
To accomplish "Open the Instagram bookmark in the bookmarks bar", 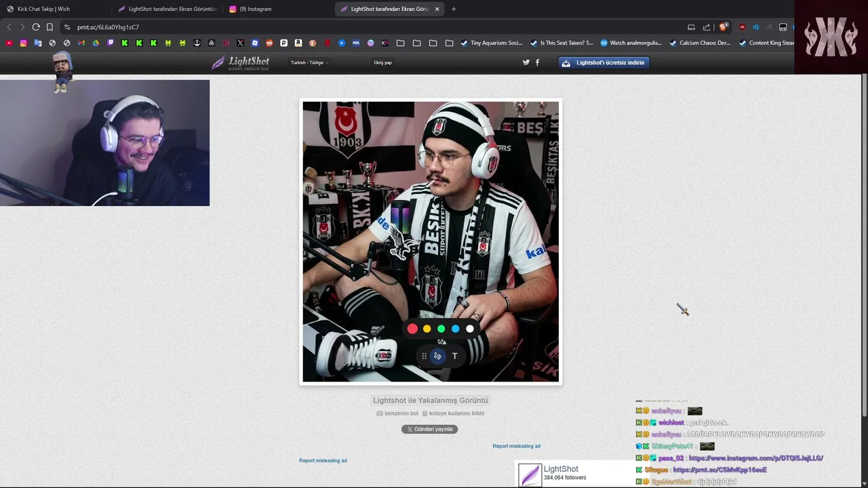I will [x=23, y=43].
